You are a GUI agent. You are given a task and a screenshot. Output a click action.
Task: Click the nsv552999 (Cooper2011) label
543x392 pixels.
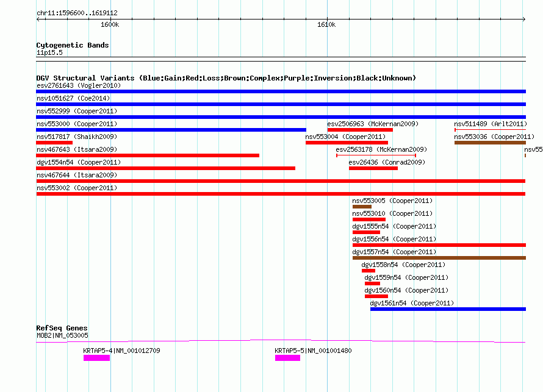77,111
